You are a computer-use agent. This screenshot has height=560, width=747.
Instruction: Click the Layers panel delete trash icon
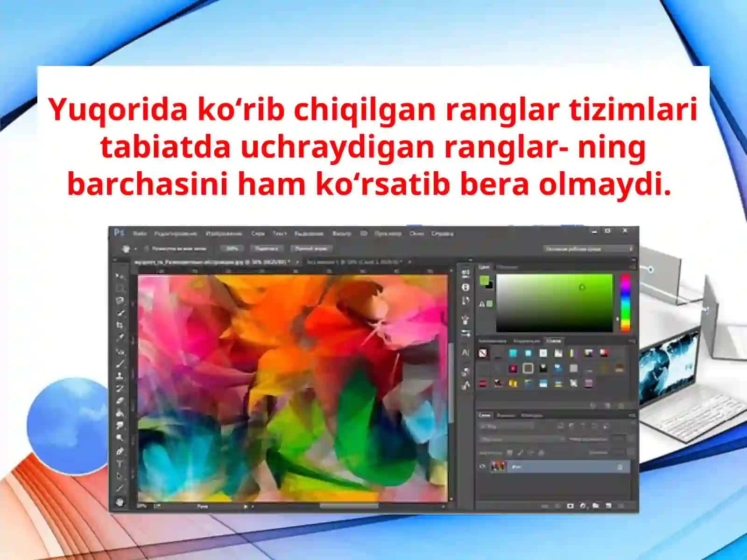pos(621,506)
